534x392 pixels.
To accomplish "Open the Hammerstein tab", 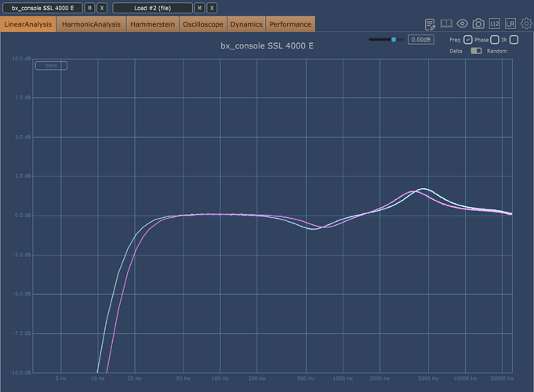I will pos(153,24).
